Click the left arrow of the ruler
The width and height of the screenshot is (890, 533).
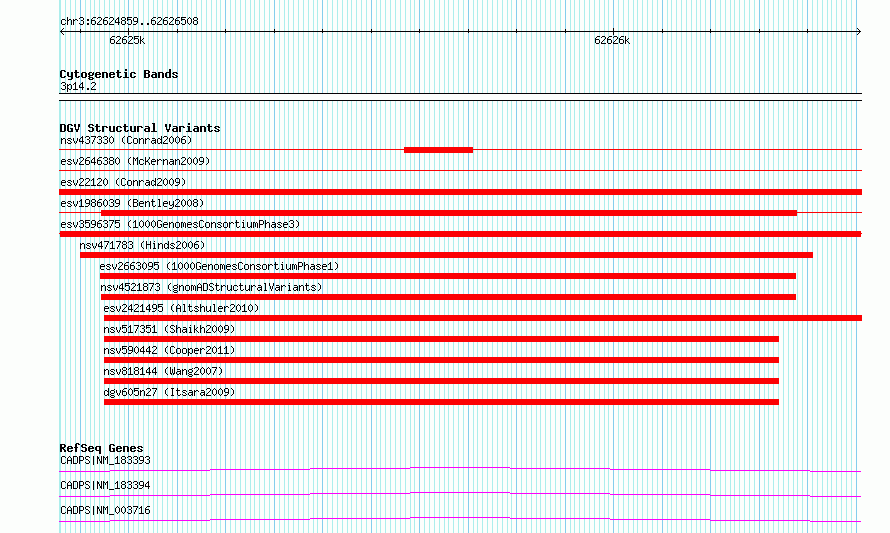point(62,32)
